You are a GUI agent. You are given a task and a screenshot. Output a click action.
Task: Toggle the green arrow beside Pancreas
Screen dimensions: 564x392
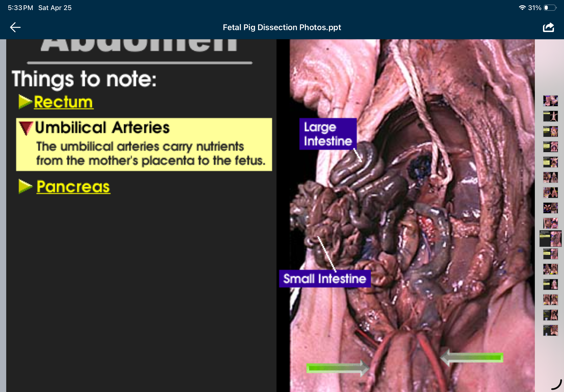coord(26,187)
